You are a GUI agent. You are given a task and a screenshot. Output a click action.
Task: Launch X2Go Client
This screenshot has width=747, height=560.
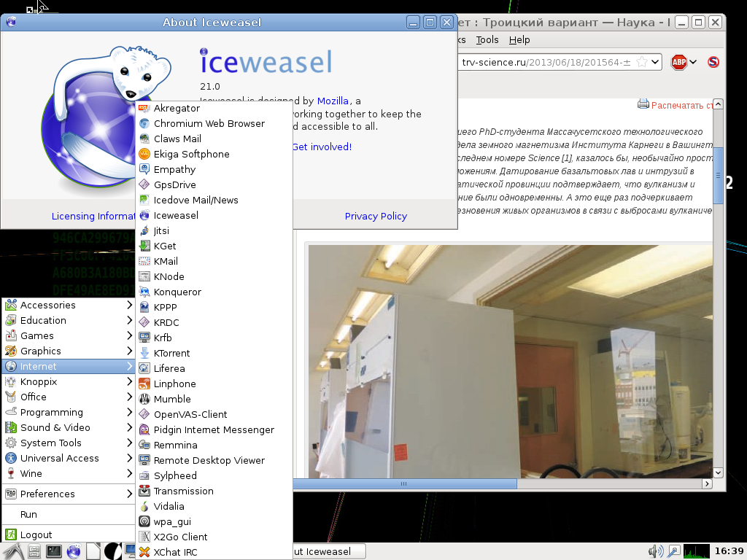click(x=214, y=537)
